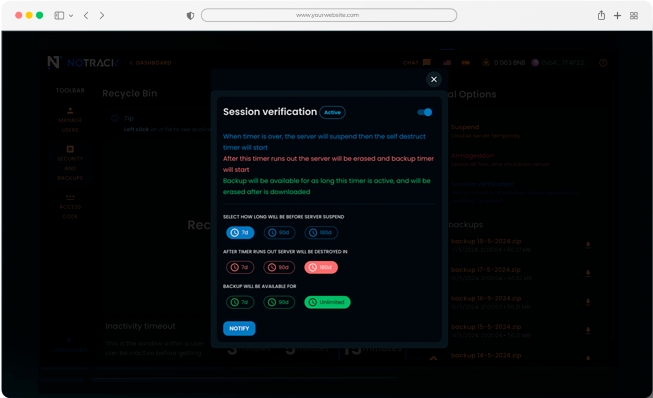The width and height of the screenshot is (653, 398).
Task: Focus the www.yourwebsite.com address bar
Action: coord(329,15)
